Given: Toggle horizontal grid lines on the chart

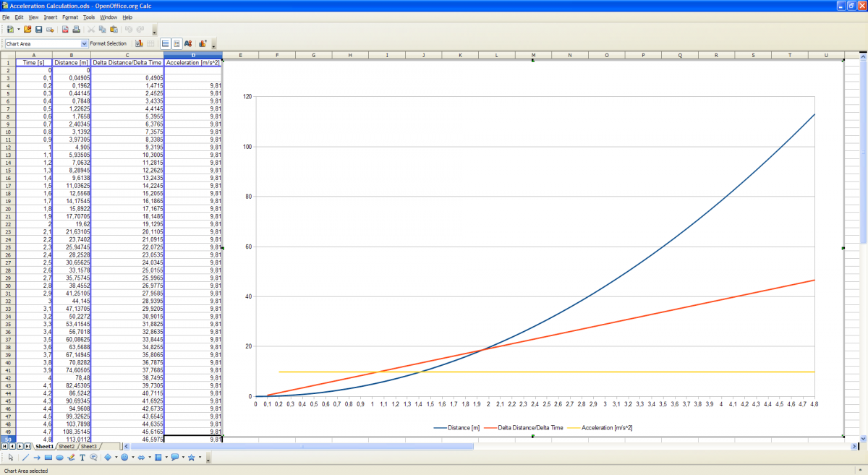Looking at the screenshot, I should [x=165, y=43].
